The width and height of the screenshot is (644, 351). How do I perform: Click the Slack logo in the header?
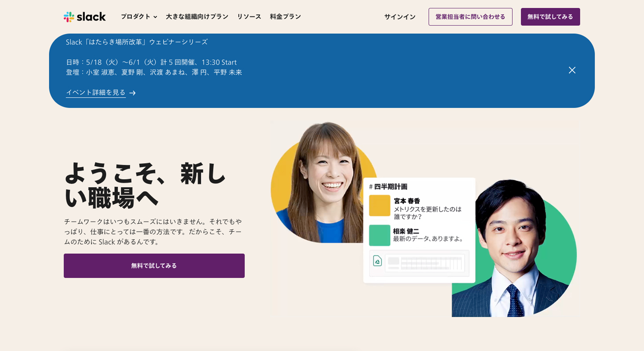(85, 17)
